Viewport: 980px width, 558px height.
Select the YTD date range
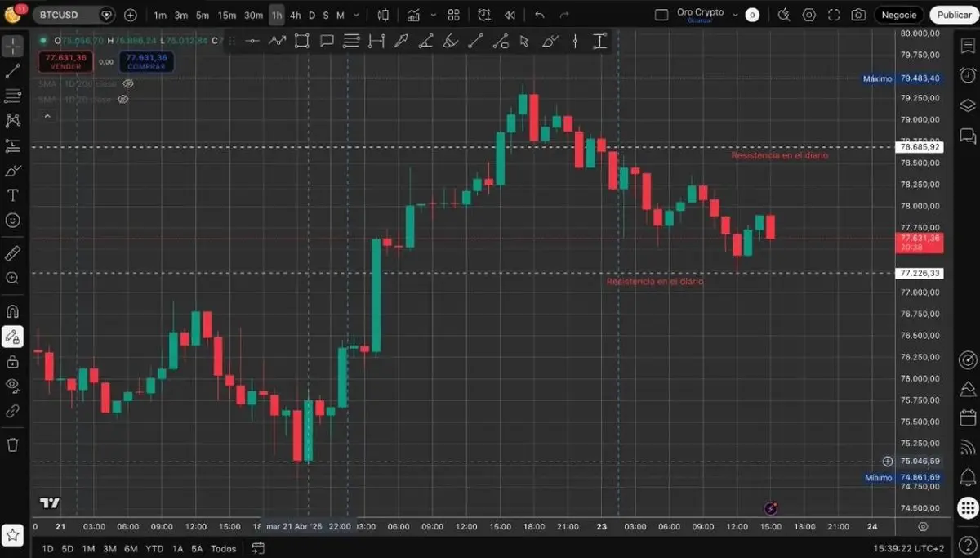pyautogui.click(x=154, y=548)
